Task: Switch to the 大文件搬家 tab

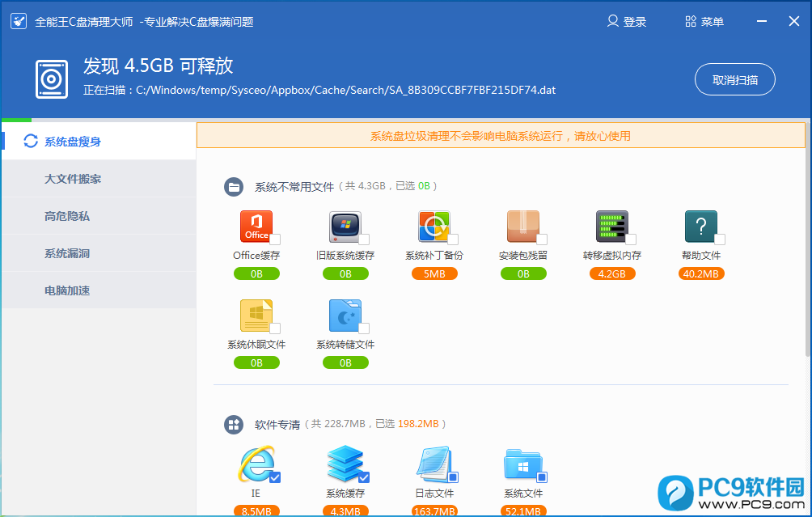Action: tap(73, 179)
